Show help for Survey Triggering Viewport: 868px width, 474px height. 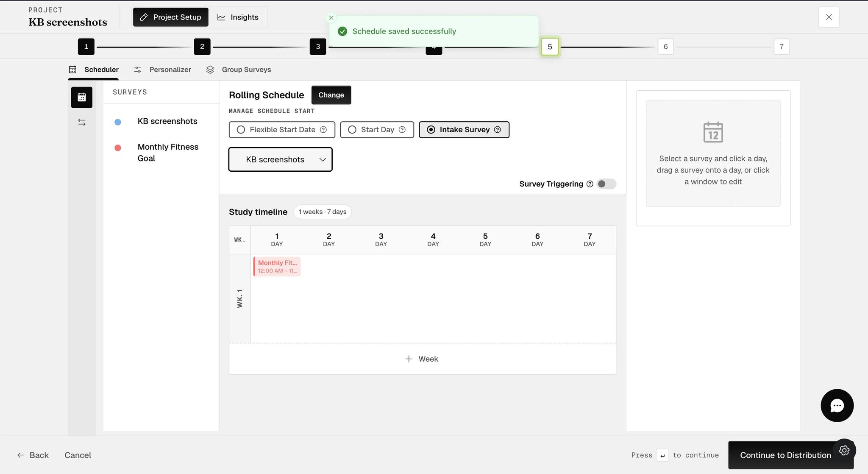pos(590,184)
